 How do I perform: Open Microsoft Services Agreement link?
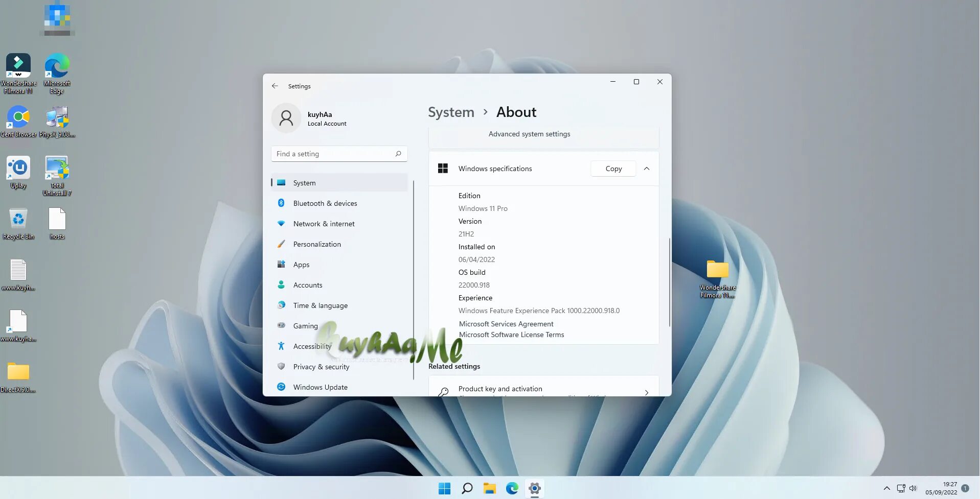point(506,324)
